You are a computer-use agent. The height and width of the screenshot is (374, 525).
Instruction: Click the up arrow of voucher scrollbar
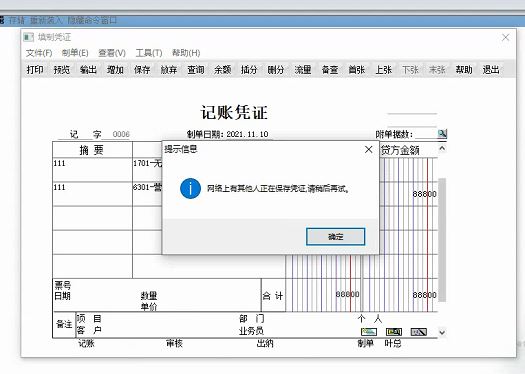click(442, 148)
